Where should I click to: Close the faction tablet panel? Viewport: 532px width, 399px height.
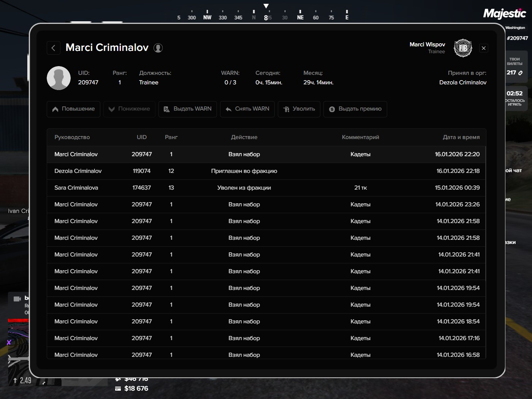tap(483, 48)
